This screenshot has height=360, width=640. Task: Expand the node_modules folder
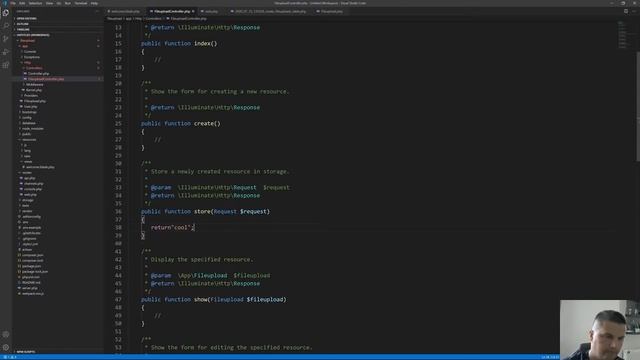pos(32,129)
